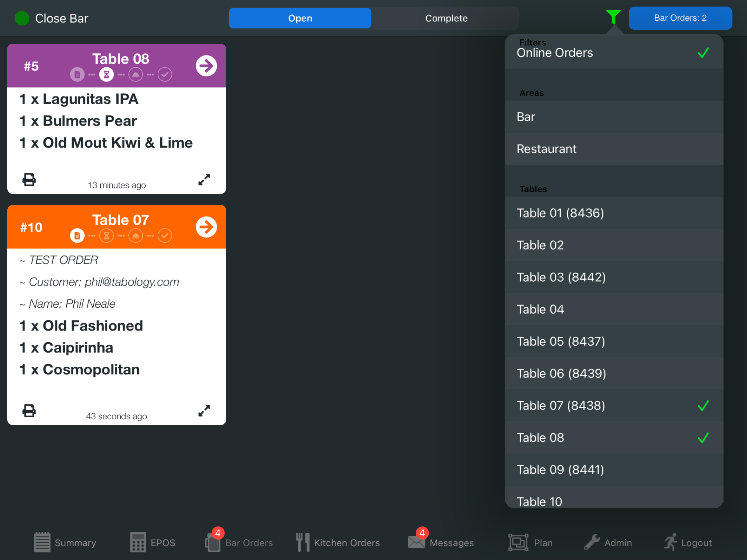Filter by the Restaurant area
The image size is (747, 560).
(x=614, y=149)
